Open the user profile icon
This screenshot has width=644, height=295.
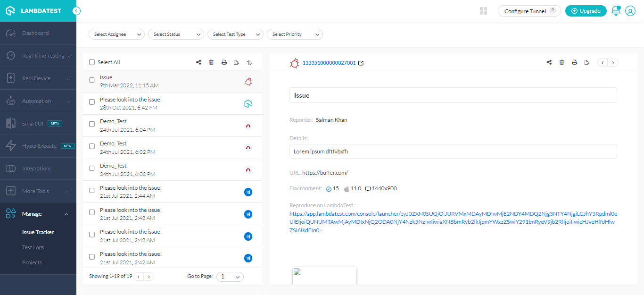click(630, 11)
